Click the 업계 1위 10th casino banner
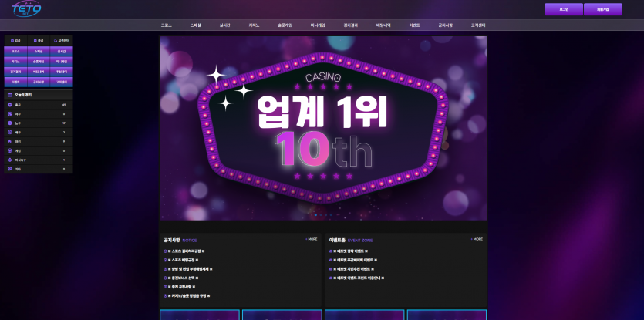 (323, 128)
